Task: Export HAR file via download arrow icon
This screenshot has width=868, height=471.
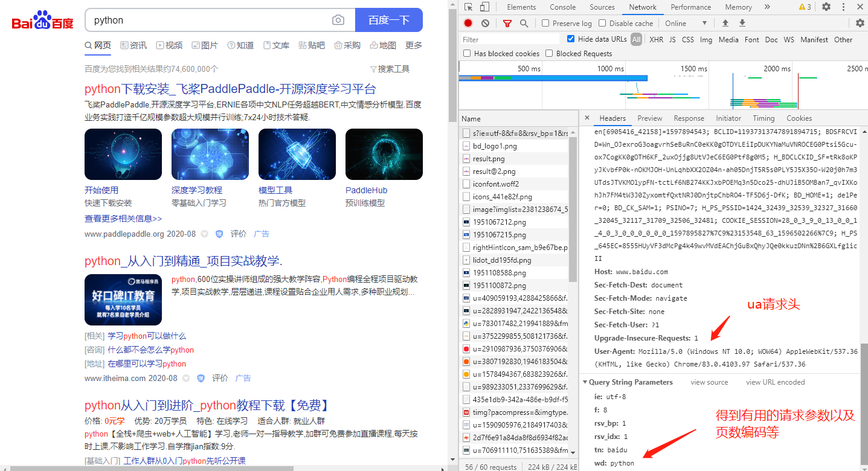Action: coord(741,22)
